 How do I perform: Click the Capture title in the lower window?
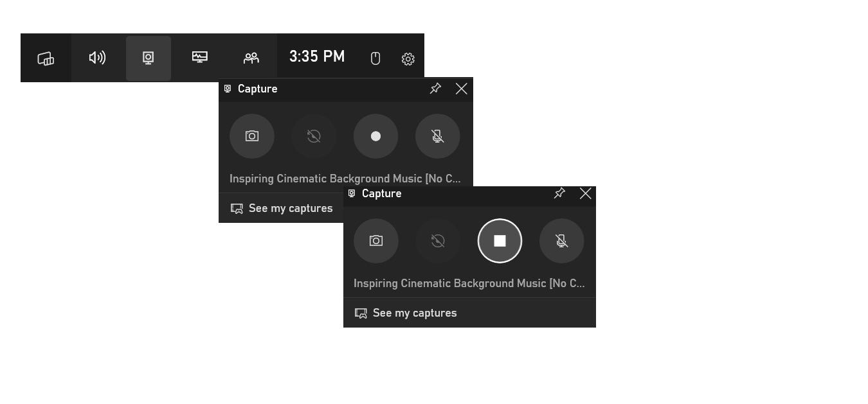click(x=381, y=193)
